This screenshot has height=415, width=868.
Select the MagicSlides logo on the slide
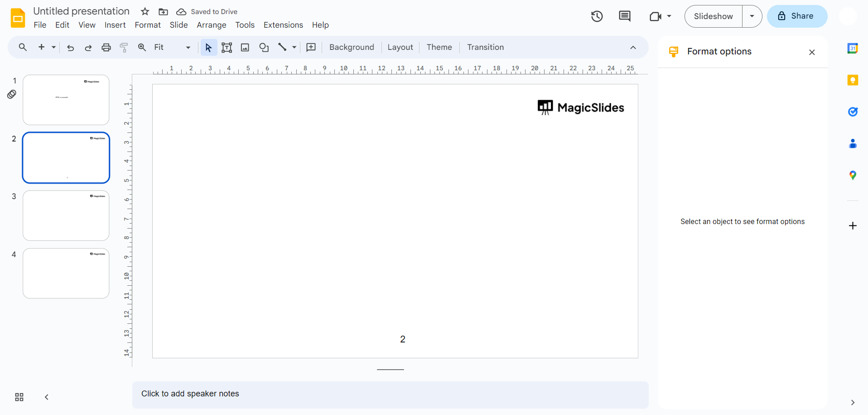pos(581,107)
